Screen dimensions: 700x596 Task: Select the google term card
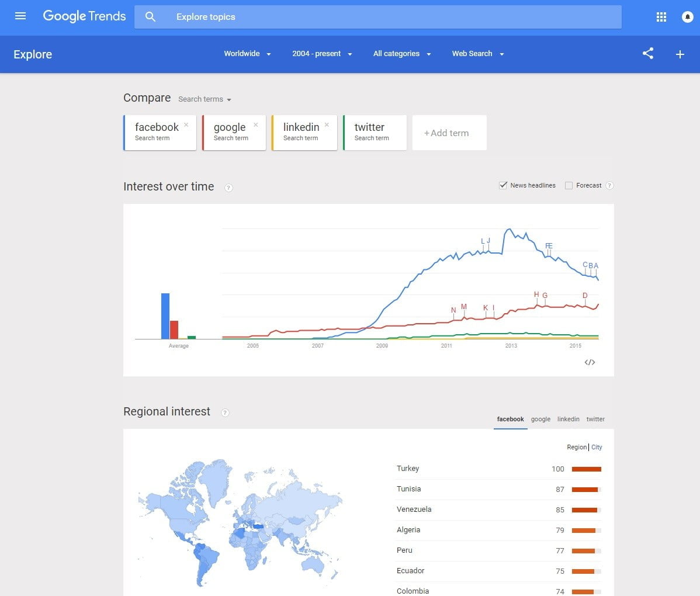coord(234,133)
